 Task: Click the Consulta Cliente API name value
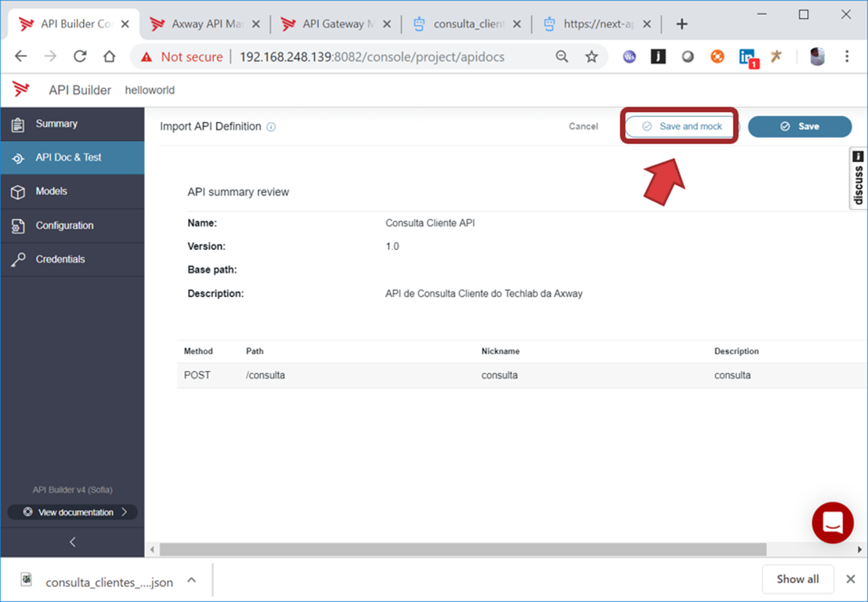(430, 223)
